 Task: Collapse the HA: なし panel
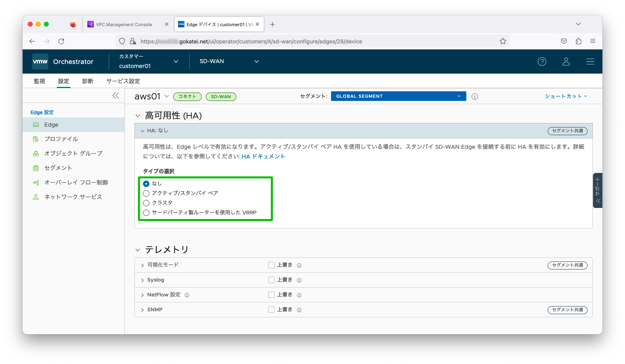(x=142, y=131)
